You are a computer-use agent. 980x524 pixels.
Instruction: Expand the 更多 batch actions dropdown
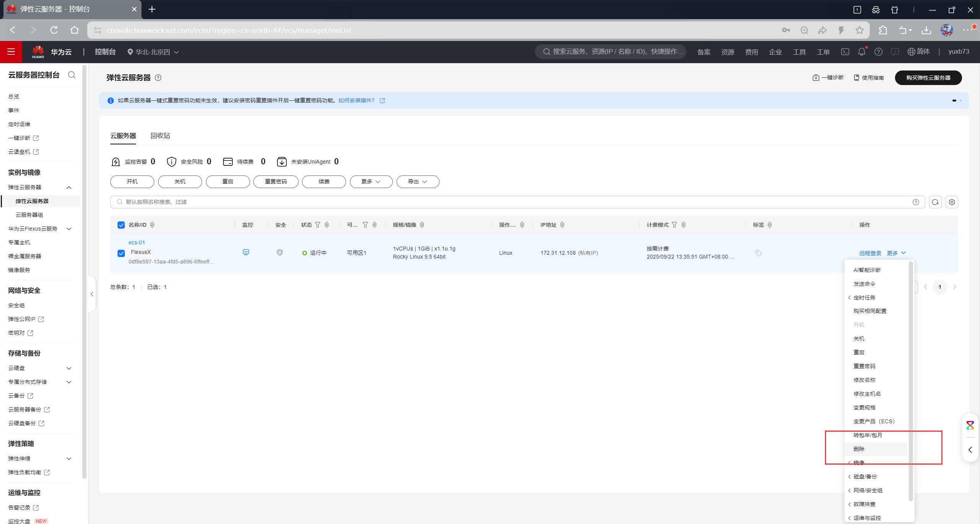pos(371,182)
